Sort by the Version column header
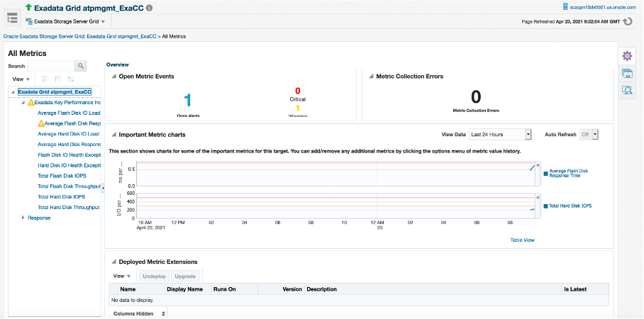This screenshot has height=319, width=644. point(281,289)
